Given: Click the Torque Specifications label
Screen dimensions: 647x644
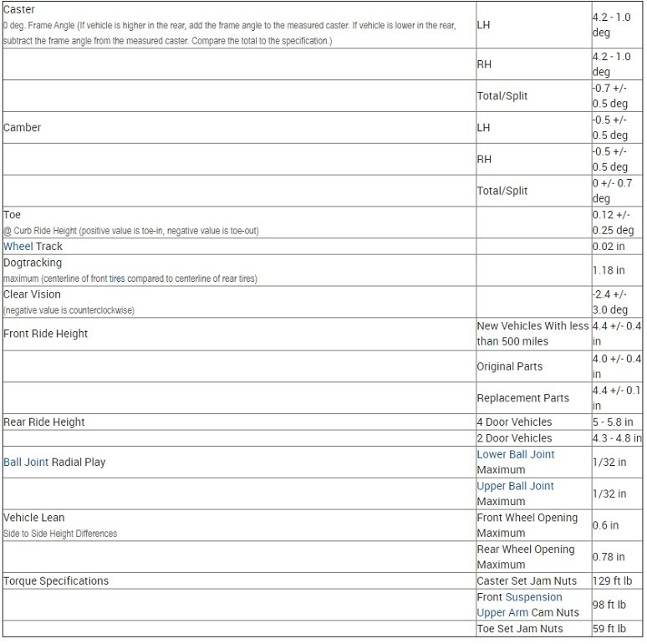Looking at the screenshot, I should tap(56, 580).
